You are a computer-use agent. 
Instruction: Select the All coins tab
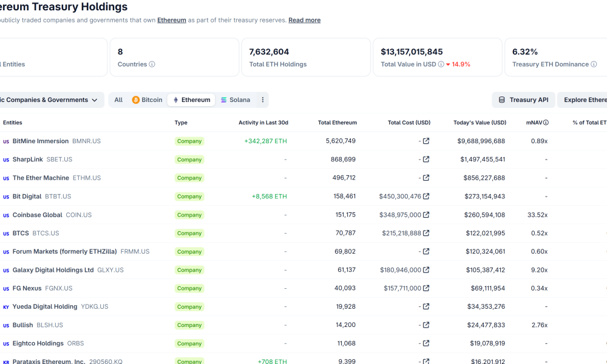(118, 100)
